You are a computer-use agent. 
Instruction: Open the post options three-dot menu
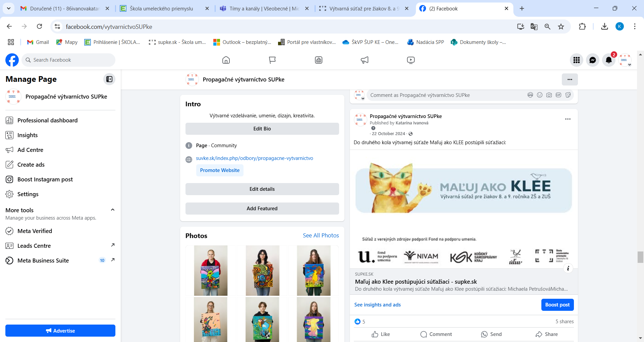pos(568,119)
